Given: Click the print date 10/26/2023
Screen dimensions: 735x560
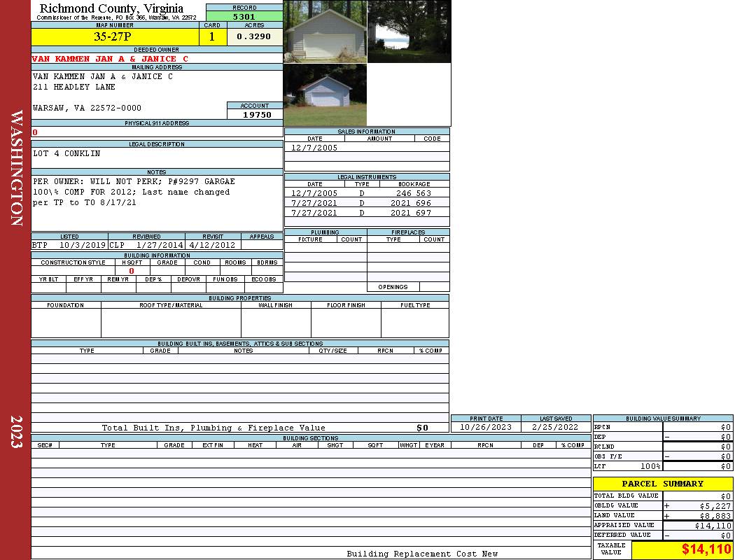Looking at the screenshot, I should tap(485, 427).
